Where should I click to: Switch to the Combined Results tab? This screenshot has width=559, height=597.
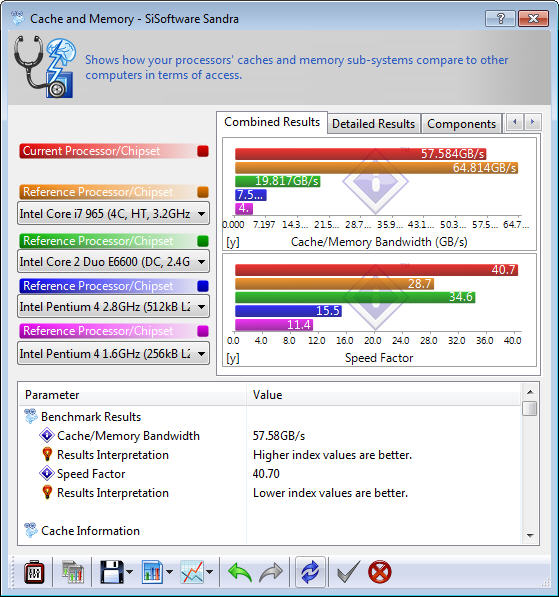[x=272, y=122]
